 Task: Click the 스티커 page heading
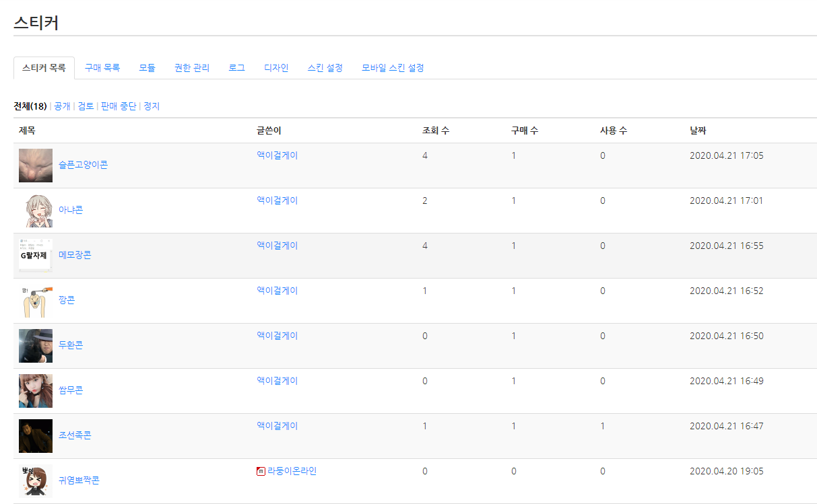tap(36, 22)
